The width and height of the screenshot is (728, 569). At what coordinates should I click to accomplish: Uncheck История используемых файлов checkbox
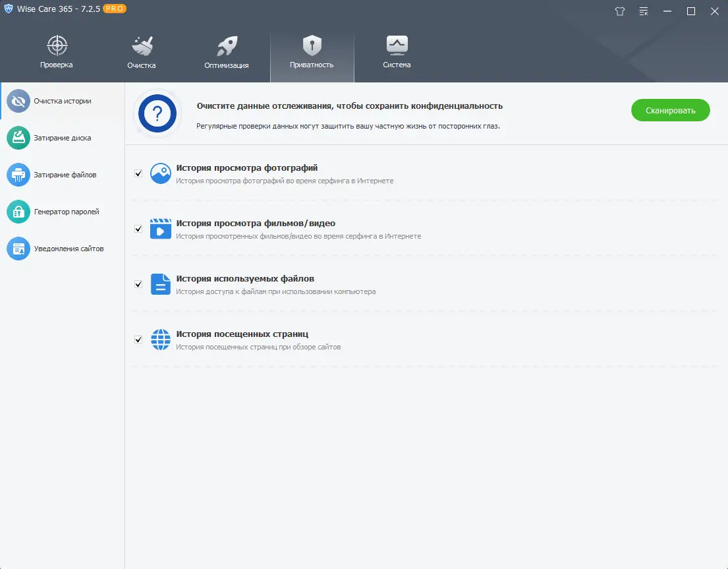[x=138, y=284]
